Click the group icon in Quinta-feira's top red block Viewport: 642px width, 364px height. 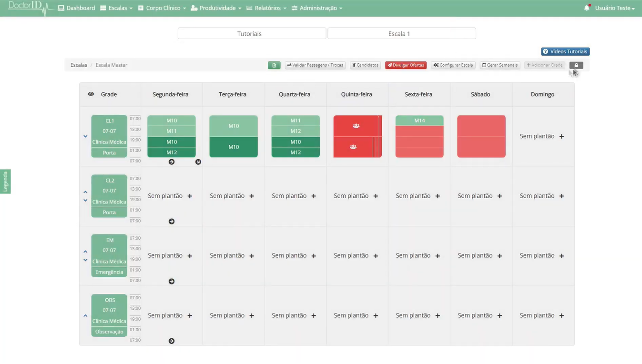coord(356,126)
